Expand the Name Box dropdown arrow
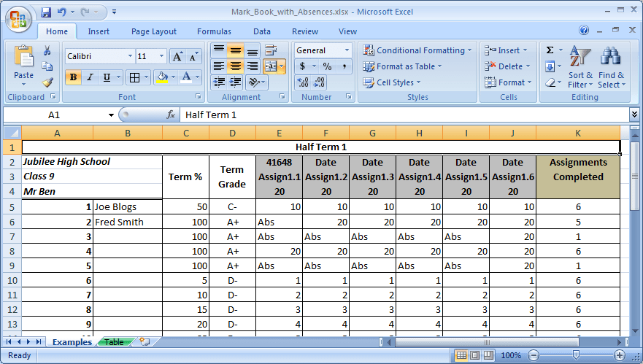Screen dimensions: 643x364 point(111,115)
